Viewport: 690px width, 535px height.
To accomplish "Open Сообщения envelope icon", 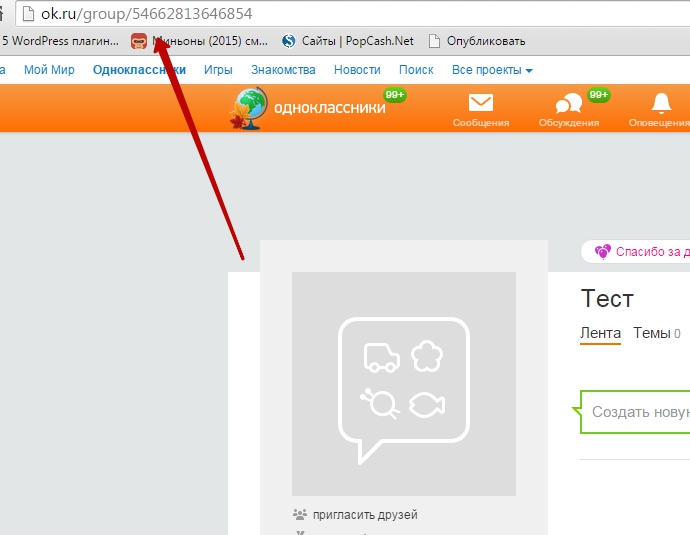I will (x=481, y=103).
